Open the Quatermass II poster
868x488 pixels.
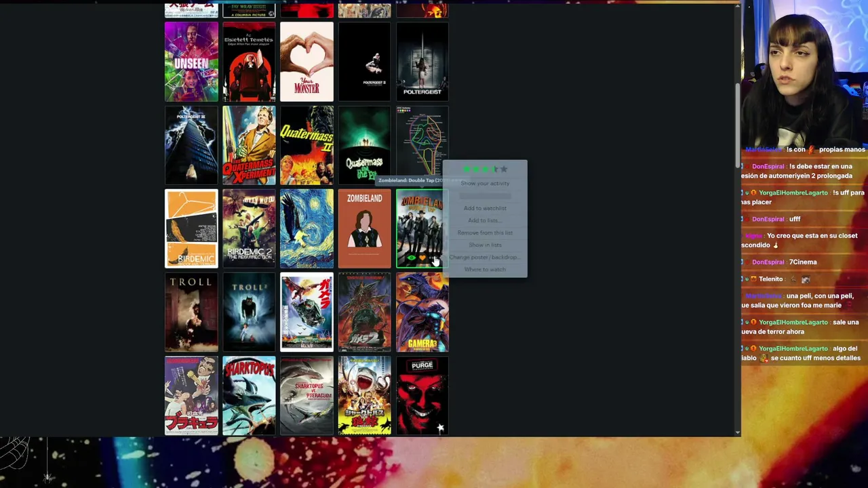[307, 145]
